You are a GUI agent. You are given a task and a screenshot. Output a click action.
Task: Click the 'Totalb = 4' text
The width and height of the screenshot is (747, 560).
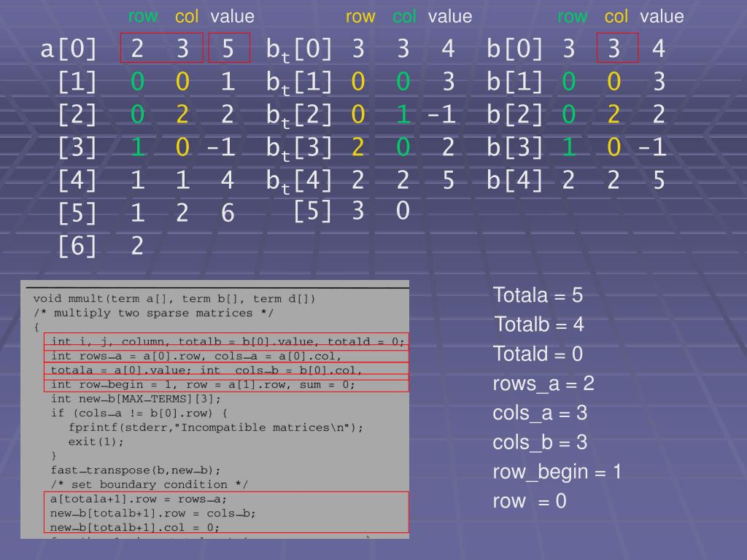539,324
